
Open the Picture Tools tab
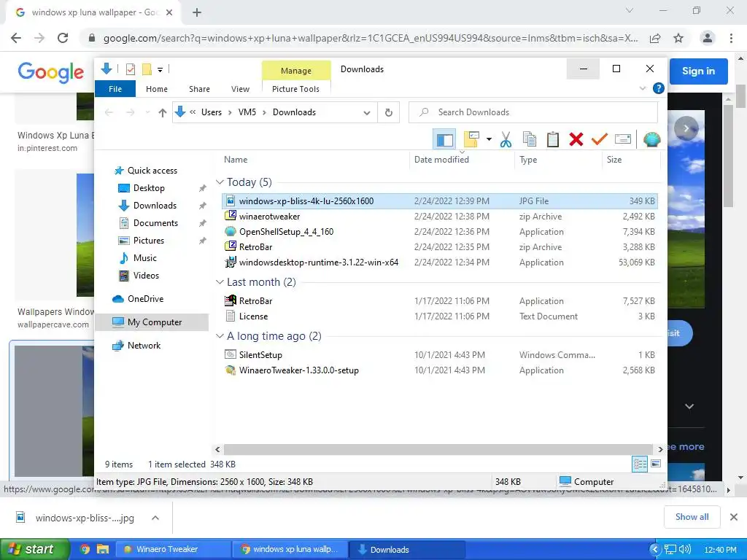point(295,88)
